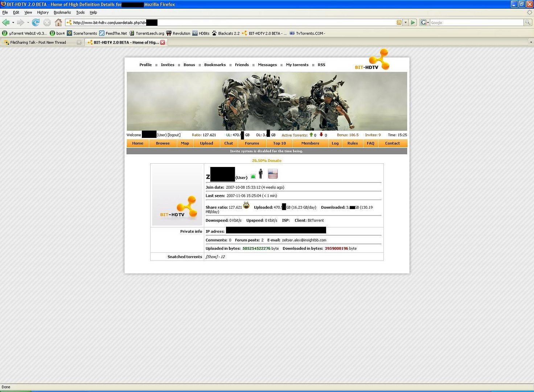Open Map in orange nav bar

pos(185,143)
